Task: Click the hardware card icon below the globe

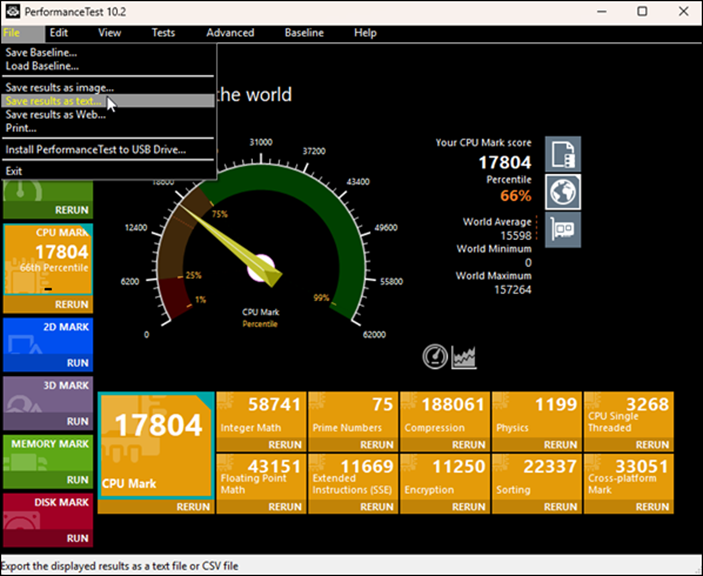Action: coord(563,230)
